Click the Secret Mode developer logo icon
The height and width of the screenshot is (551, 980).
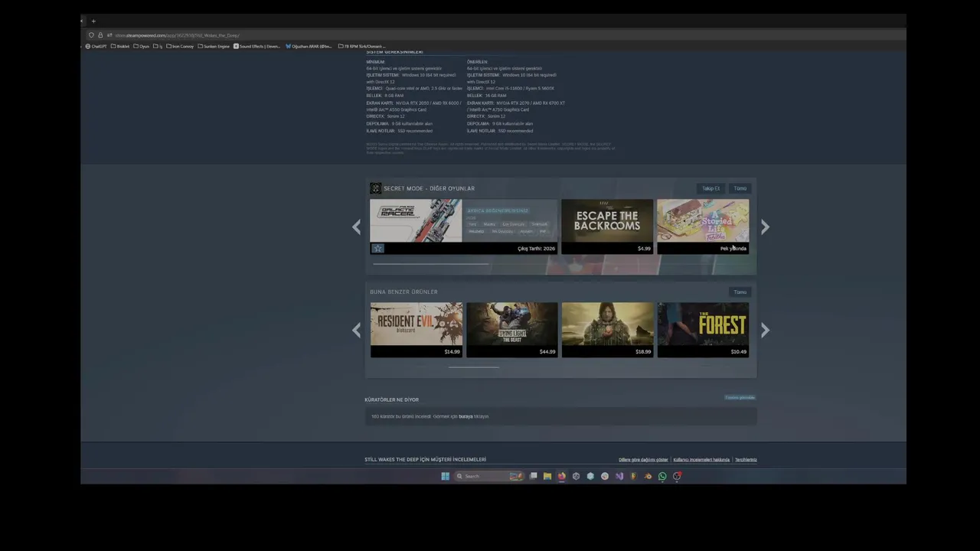pyautogui.click(x=375, y=188)
